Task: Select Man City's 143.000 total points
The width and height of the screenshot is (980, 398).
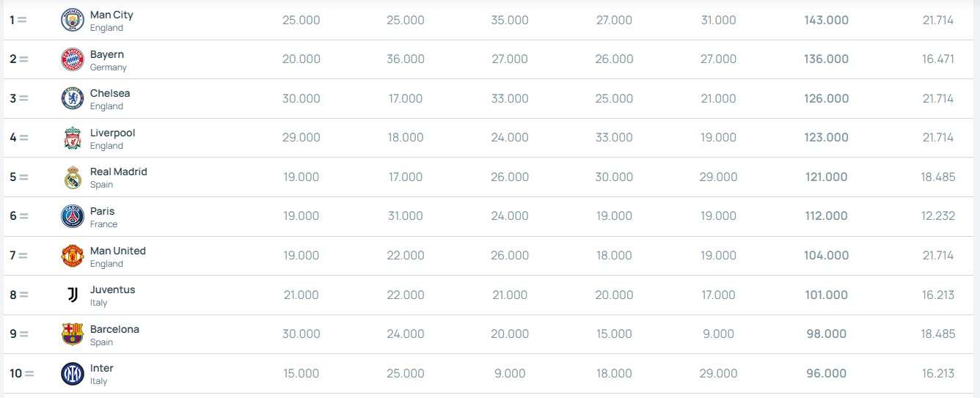Action: click(826, 21)
